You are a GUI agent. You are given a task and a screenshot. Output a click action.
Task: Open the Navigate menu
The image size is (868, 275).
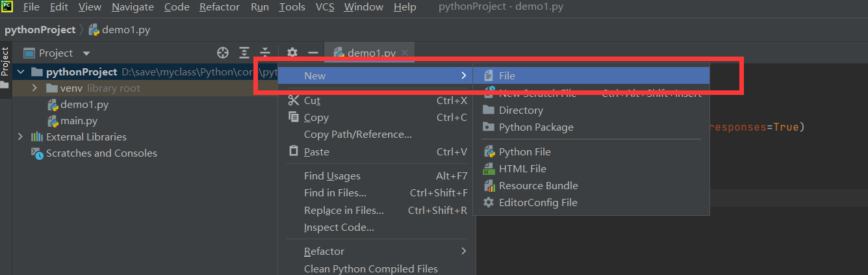tap(133, 7)
